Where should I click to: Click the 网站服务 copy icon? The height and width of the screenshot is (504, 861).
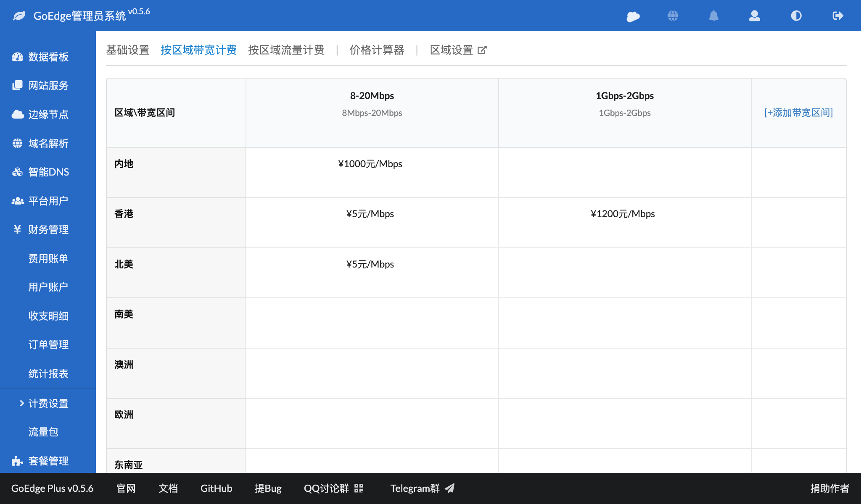(17, 85)
